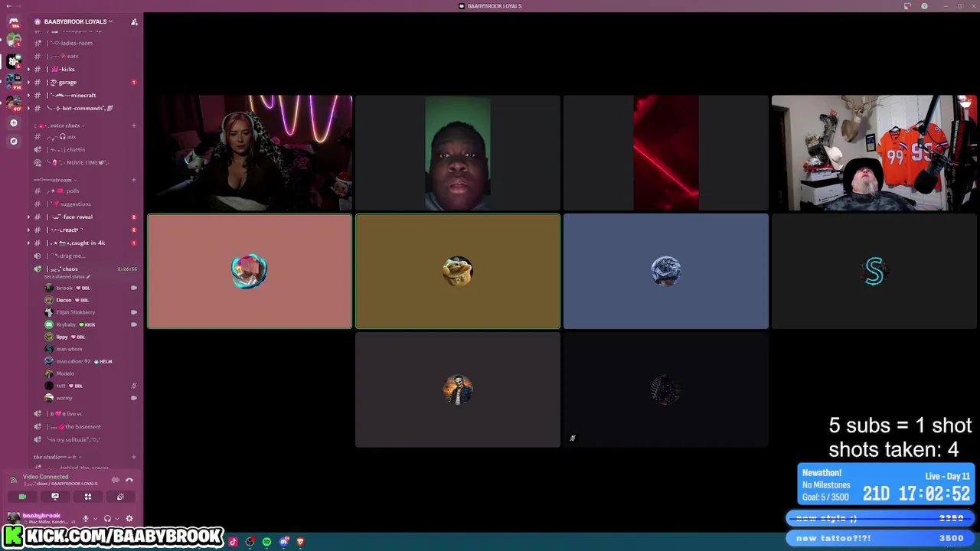The image size is (980, 551).
Task: Click Set a channel status
Action: point(67,276)
